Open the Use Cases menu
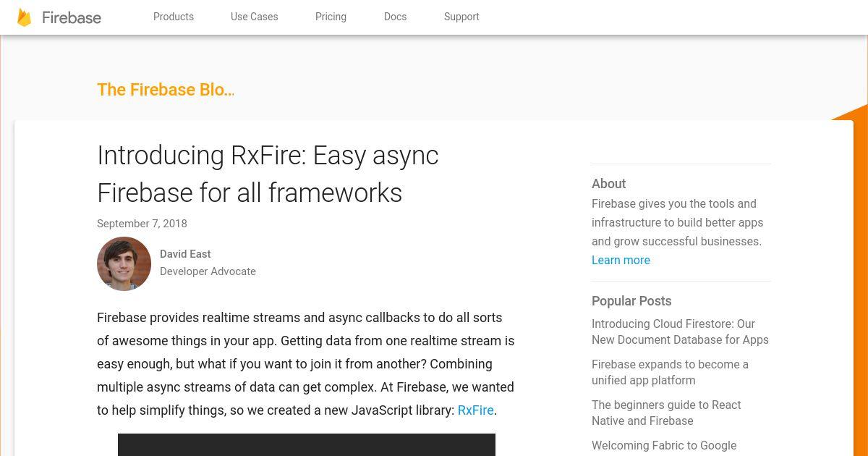This screenshot has width=868, height=456. 255,17
